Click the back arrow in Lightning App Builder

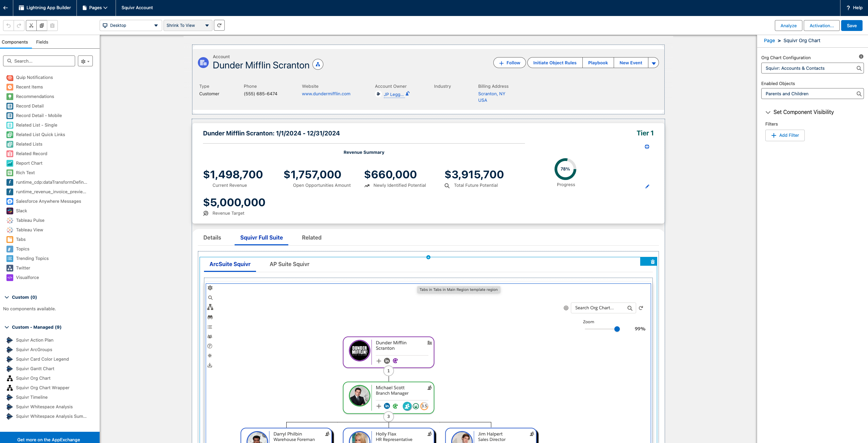(6, 7)
